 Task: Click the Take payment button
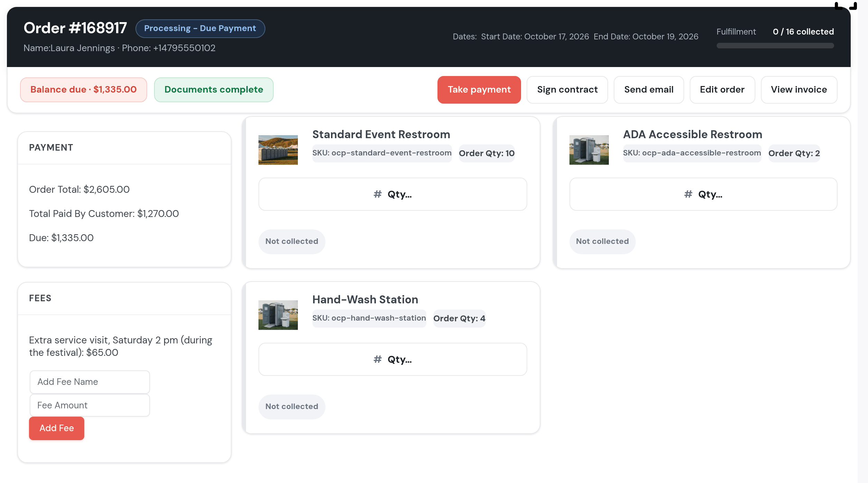(479, 90)
